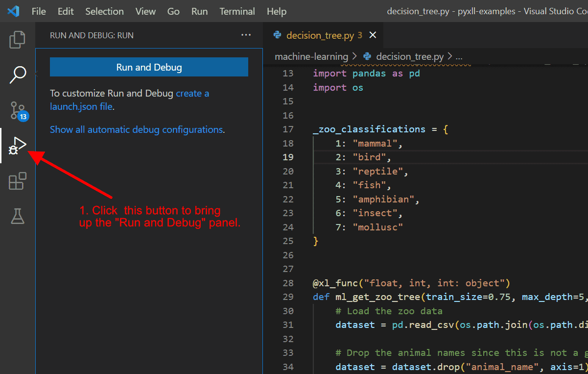Click the blue Run and Debug button

(x=149, y=67)
